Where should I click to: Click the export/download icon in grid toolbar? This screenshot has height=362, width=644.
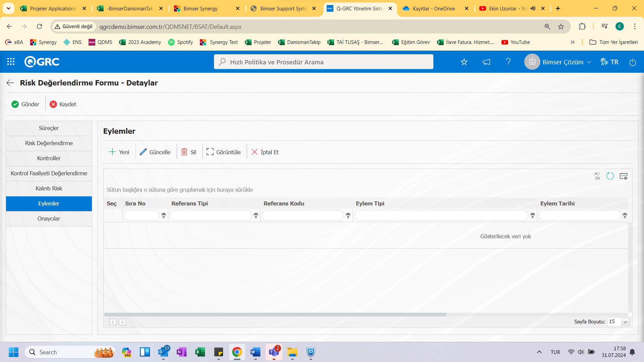pos(624,176)
